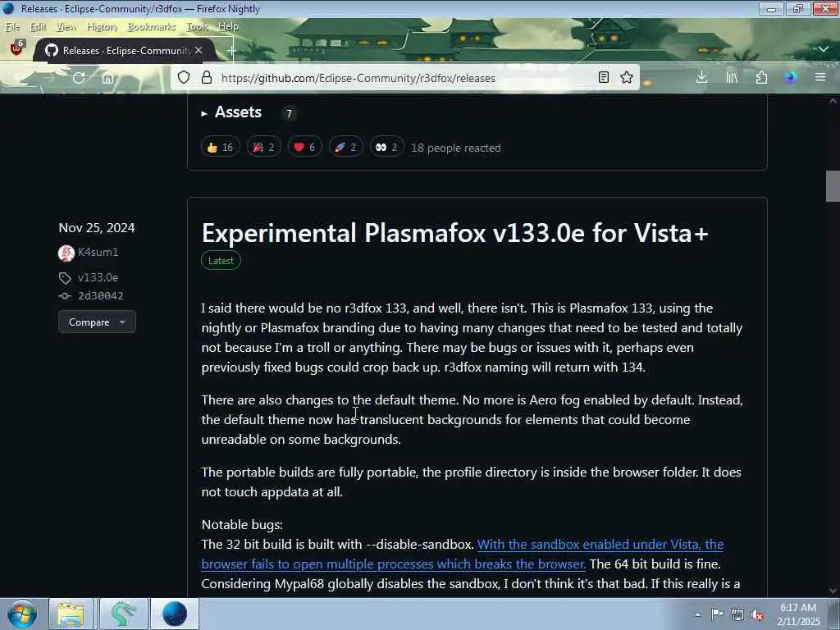Close the Releases tab
Viewport: 840px width, 630px height.
click(x=199, y=50)
